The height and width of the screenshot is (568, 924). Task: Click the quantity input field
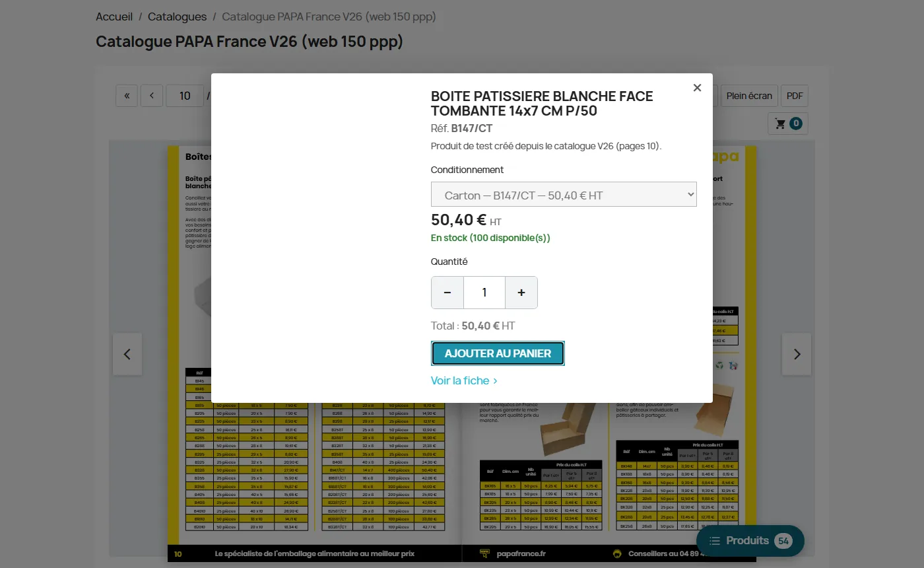point(484,293)
